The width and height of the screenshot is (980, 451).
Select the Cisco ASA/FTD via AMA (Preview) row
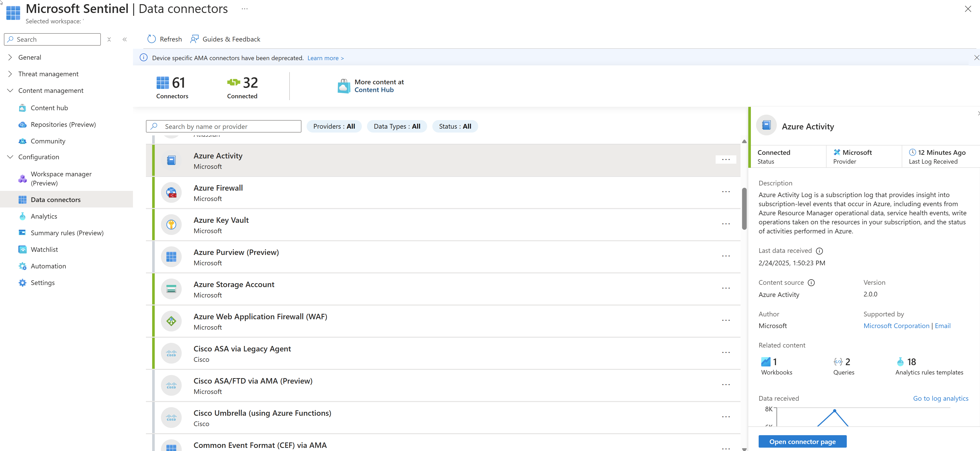click(x=443, y=386)
